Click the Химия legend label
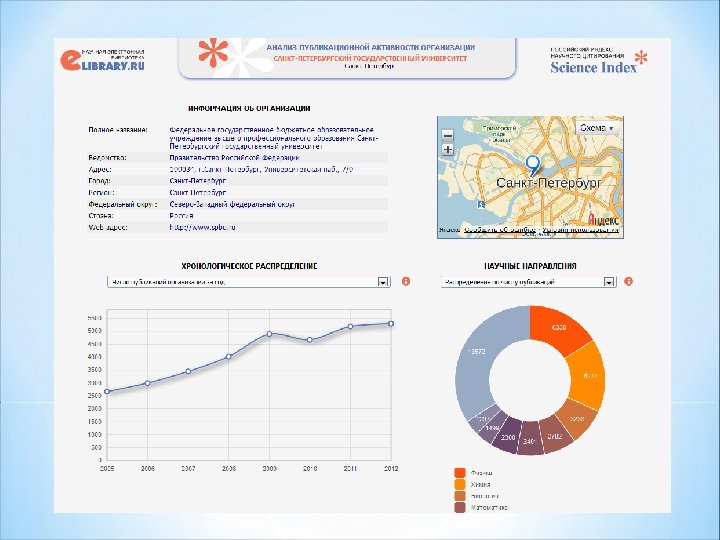This screenshot has height=540, width=720. click(480, 484)
